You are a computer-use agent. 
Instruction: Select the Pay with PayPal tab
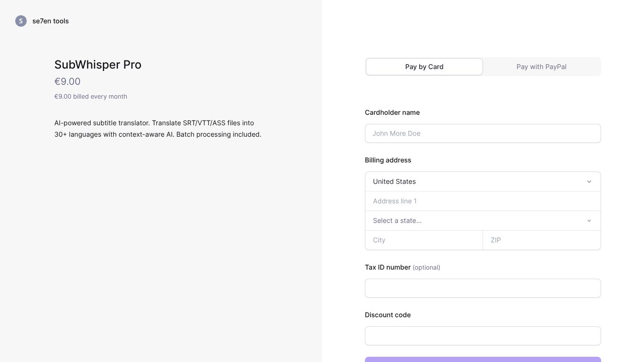point(541,67)
